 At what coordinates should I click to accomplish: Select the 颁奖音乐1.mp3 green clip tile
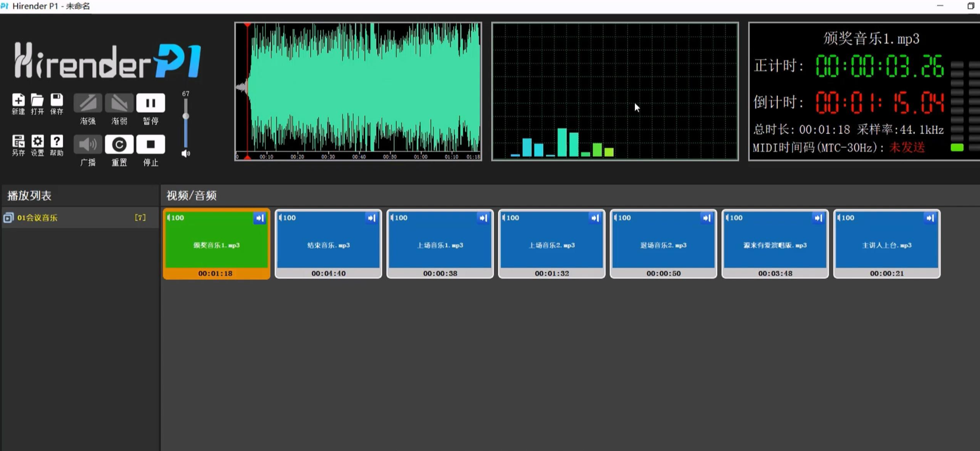pos(216,244)
